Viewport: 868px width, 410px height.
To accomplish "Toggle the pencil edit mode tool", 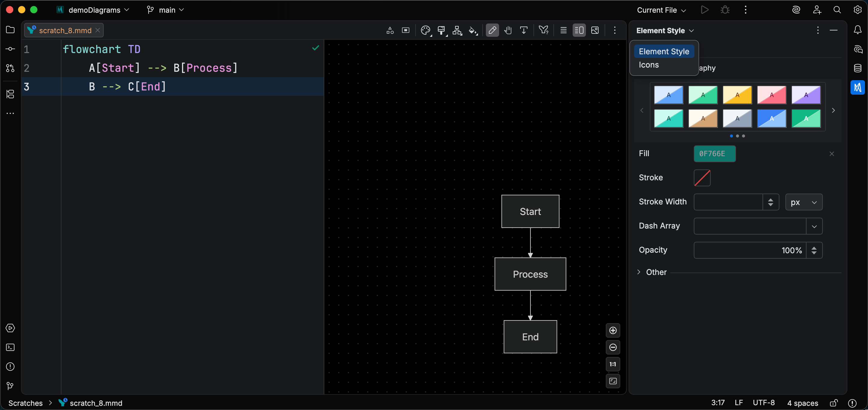I will pyautogui.click(x=492, y=30).
